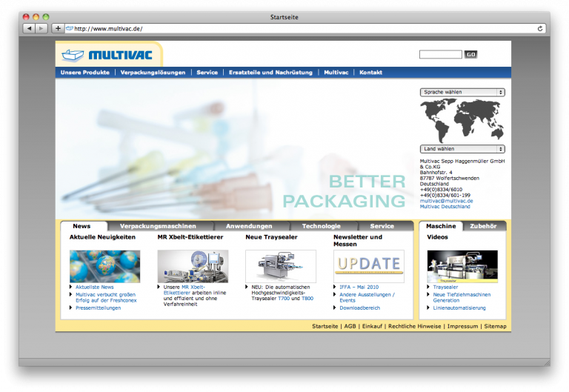Open the Ersatzteile und Nachrüstung menu
Image resolution: width=569 pixels, height=392 pixels.
pos(272,73)
